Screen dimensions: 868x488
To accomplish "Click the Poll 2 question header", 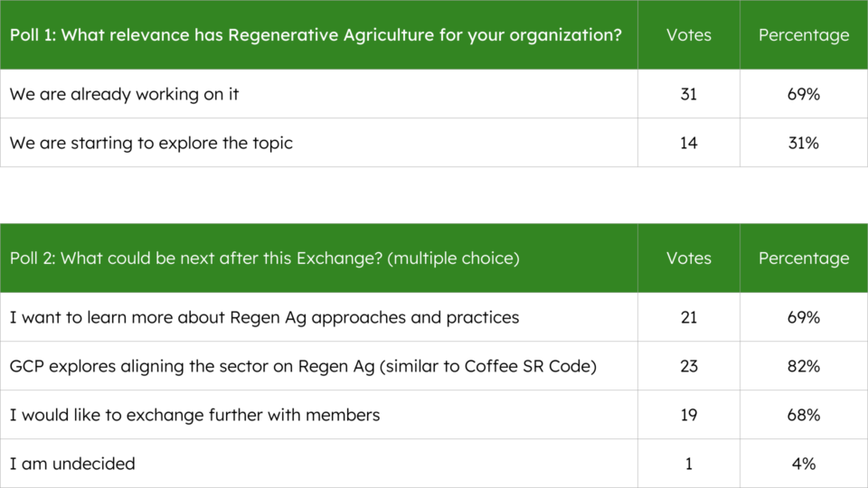I will point(265,258).
